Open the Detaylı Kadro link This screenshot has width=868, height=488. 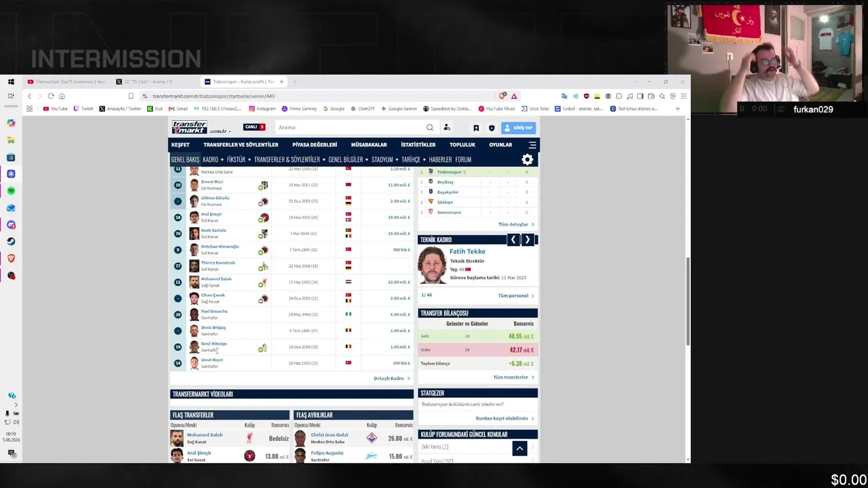pyautogui.click(x=391, y=378)
